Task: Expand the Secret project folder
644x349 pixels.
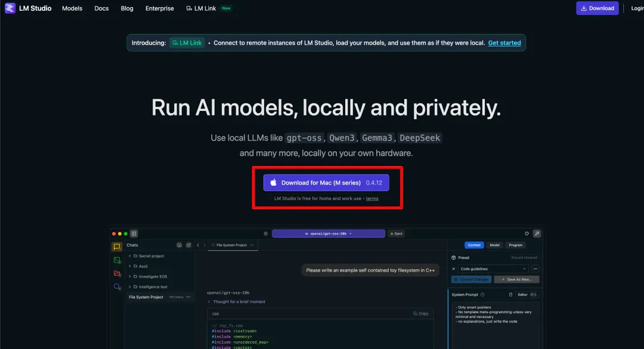Action: coord(130,256)
